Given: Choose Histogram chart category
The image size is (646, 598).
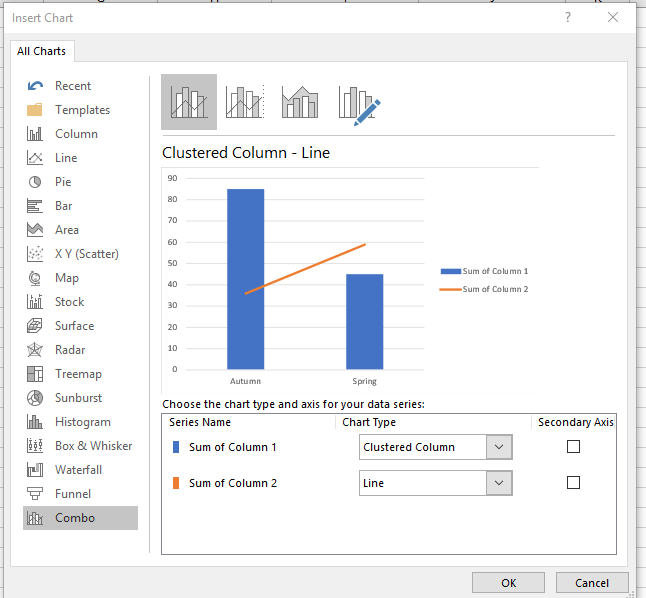Looking at the screenshot, I should tap(80, 422).
